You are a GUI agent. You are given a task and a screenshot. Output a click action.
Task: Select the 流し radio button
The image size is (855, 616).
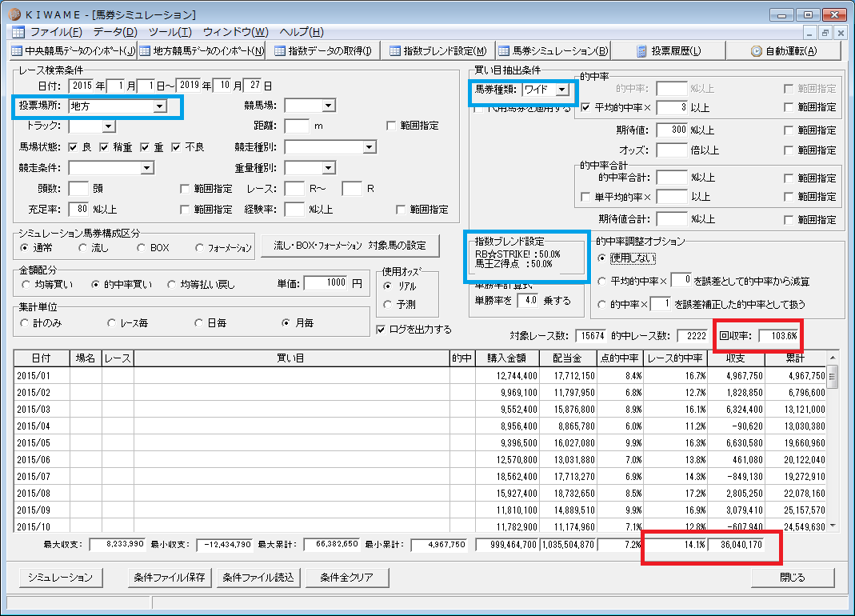[x=83, y=248]
